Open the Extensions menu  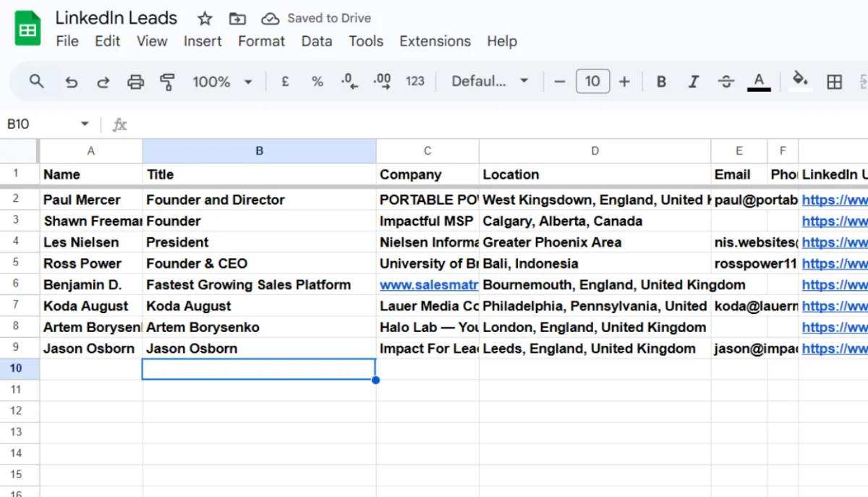pyautogui.click(x=435, y=41)
